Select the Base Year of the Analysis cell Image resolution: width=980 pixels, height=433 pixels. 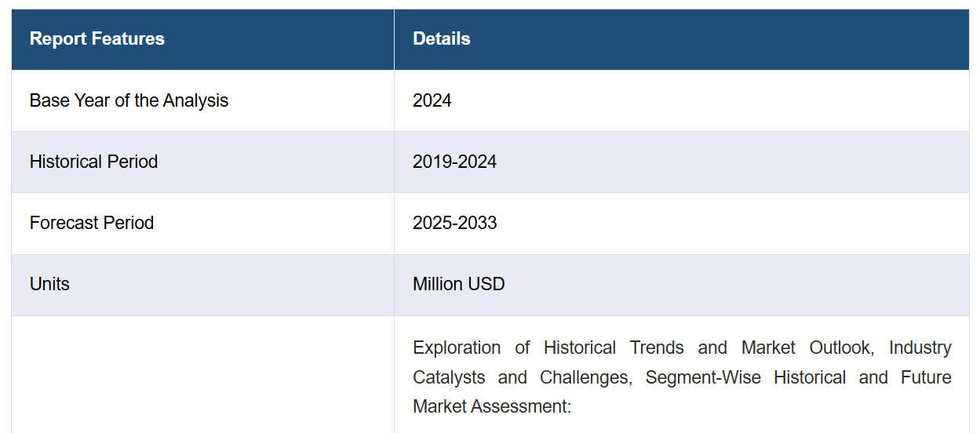coord(202,100)
